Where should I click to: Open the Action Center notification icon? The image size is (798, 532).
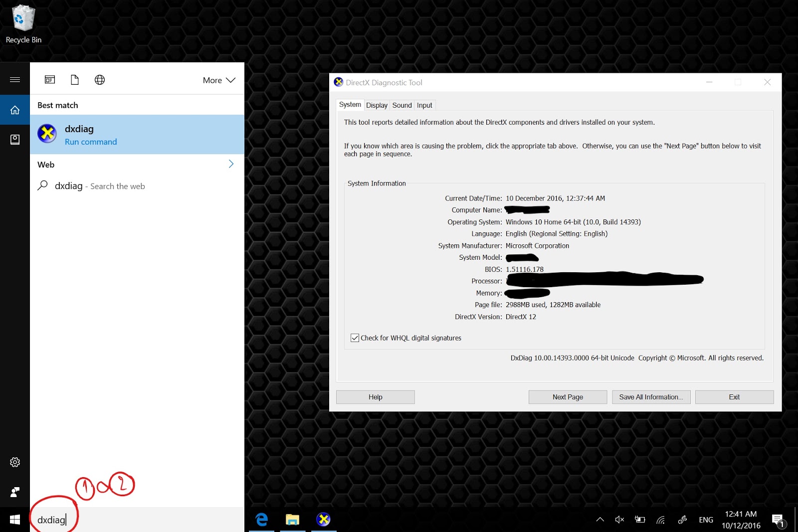[779, 521]
